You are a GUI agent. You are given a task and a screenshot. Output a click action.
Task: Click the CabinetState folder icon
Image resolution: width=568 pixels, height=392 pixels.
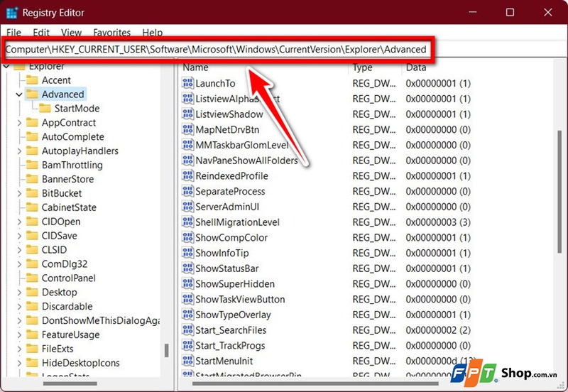[x=32, y=207]
